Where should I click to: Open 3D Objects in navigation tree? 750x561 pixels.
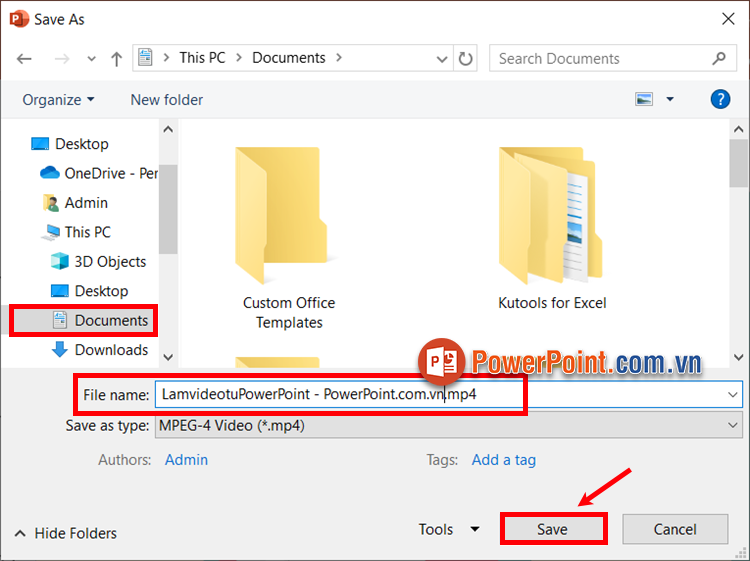[x=98, y=262]
